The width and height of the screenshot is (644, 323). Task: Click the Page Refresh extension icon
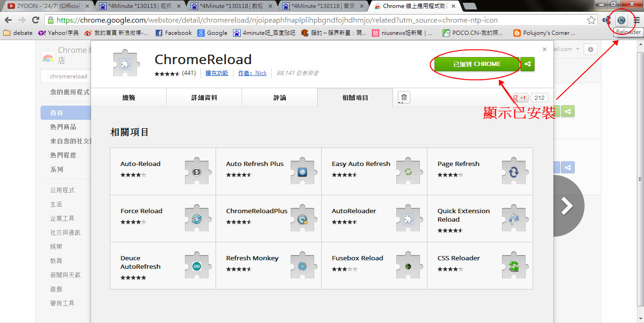(514, 172)
